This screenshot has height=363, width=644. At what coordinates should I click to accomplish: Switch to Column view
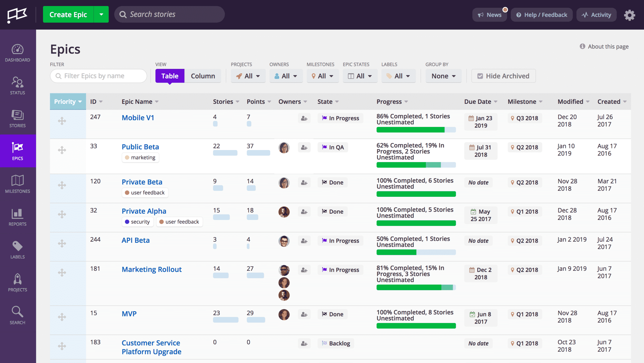[203, 76]
